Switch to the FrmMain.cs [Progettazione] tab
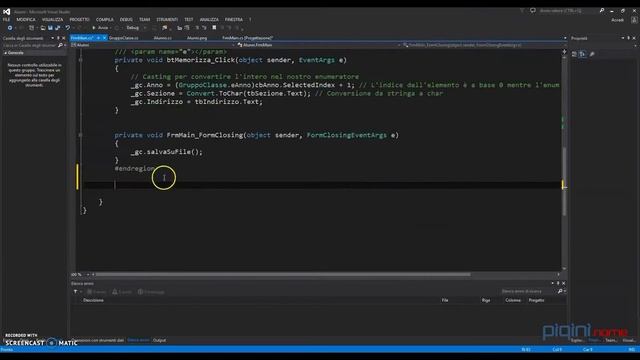The width and height of the screenshot is (640, 360). tap(247, 38)
